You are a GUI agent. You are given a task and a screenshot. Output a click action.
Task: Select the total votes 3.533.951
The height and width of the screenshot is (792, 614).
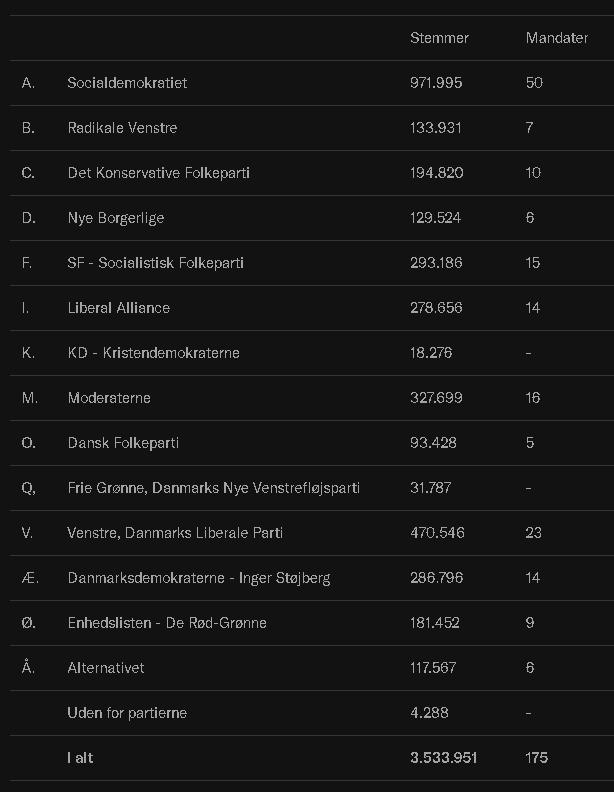click(443, 758)
